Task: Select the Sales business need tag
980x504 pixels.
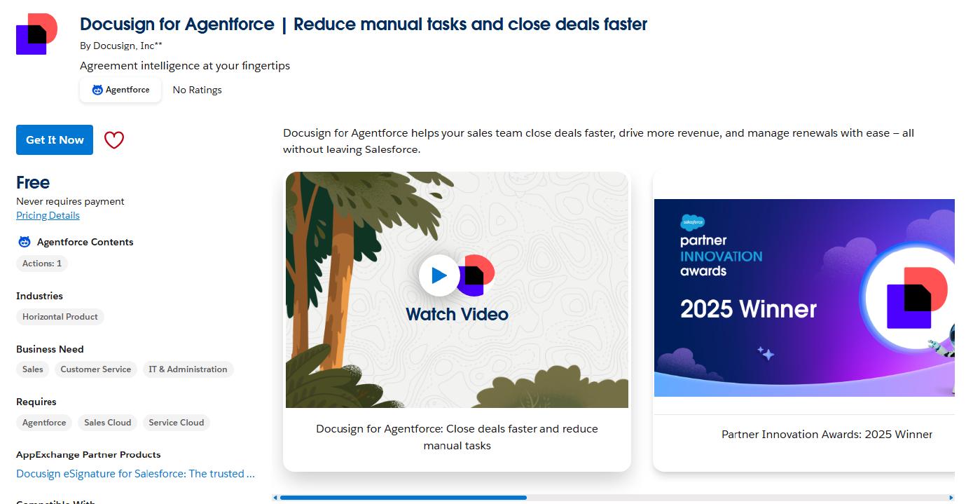Action: pos(33,369)
